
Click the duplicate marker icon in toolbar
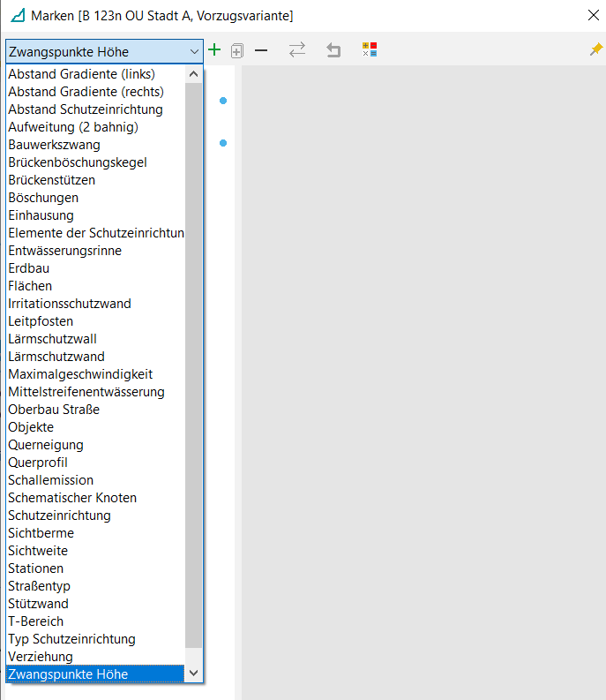click(x=236, y=51)
